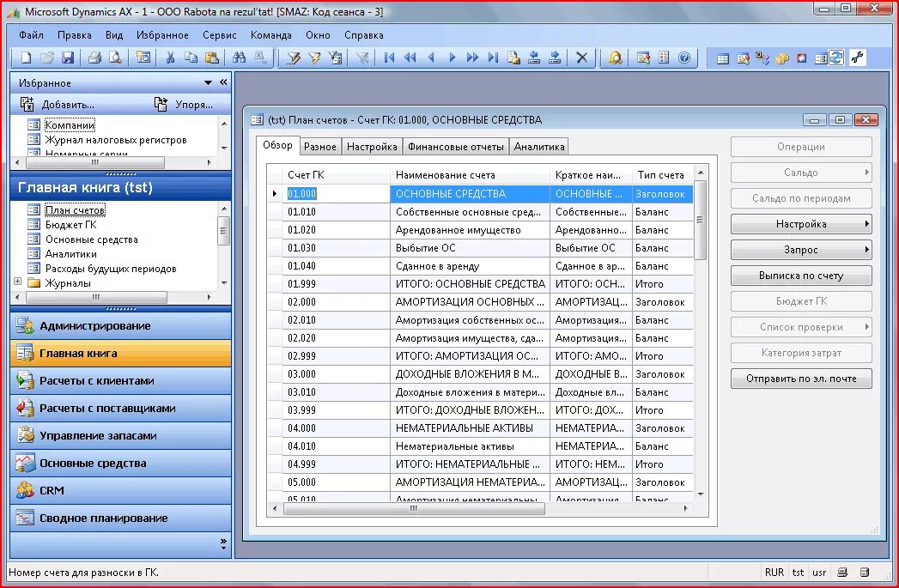The image size is (899, 588).
Task: Go to next record right arrow
Action: (452, 58)
